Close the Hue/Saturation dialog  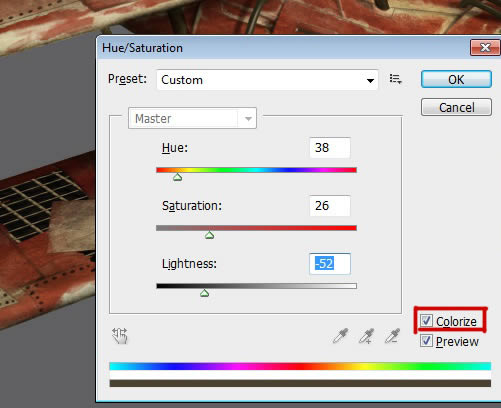pos(485,48)
